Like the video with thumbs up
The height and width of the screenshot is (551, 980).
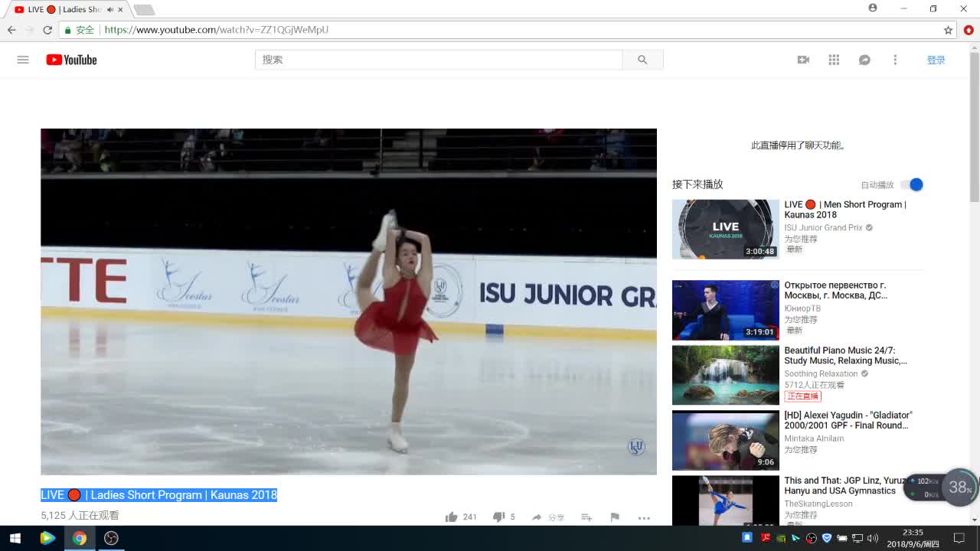click(452, 517)
